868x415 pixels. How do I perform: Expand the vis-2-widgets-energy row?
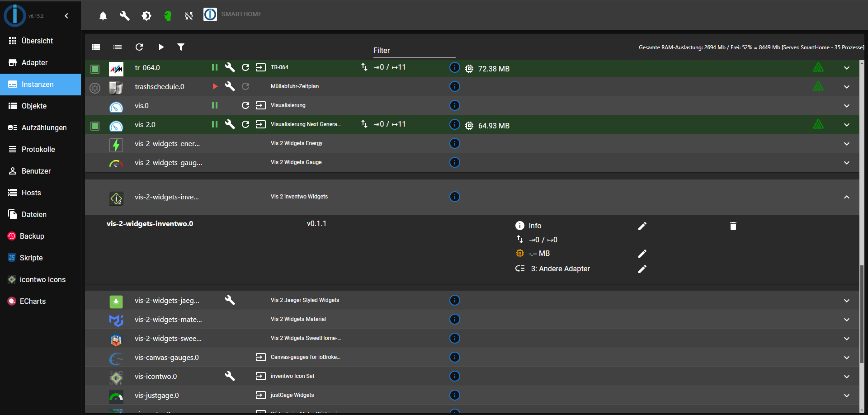847,144
